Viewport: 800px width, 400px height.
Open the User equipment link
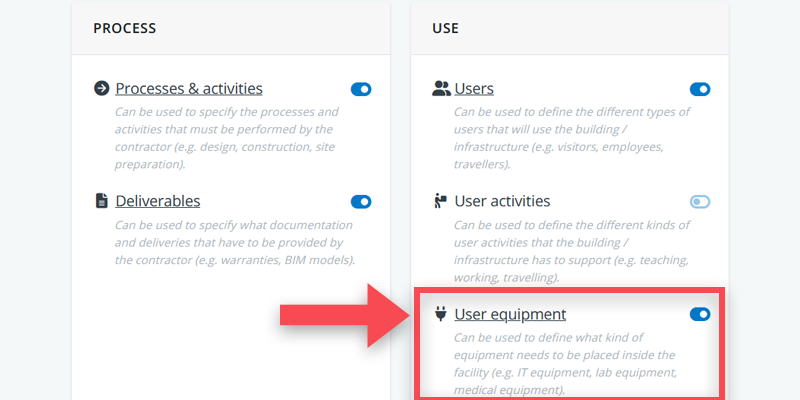click(510, 314)
